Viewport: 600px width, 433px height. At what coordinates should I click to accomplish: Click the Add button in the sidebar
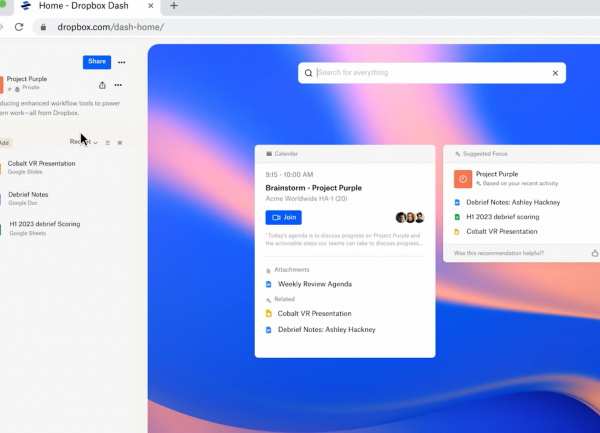(x=4, y=143)
